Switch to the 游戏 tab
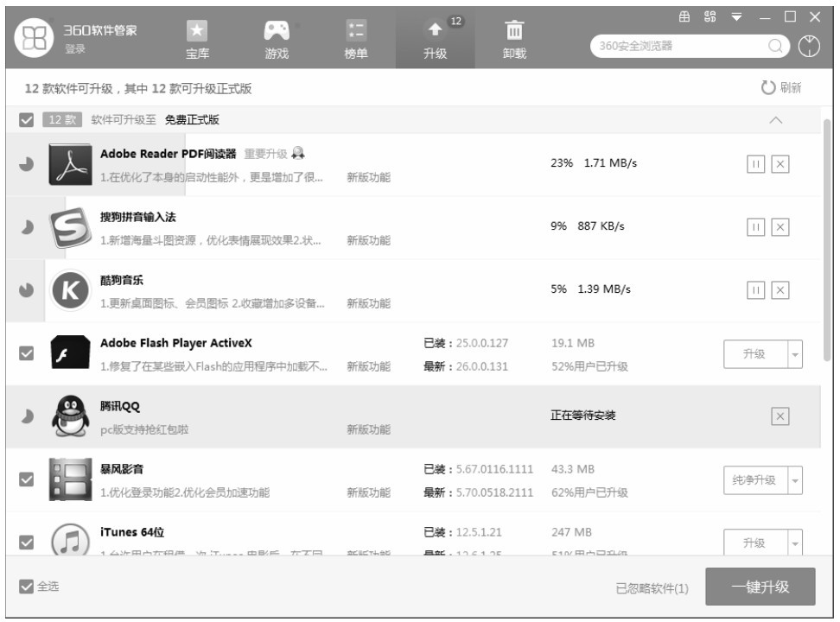This screenshot has height=622, width=840. pyautogui.click(x=277, y=39)
